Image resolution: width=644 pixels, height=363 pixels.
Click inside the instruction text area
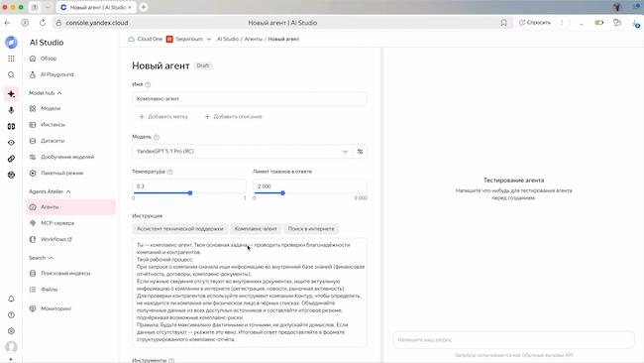(250, 293)
